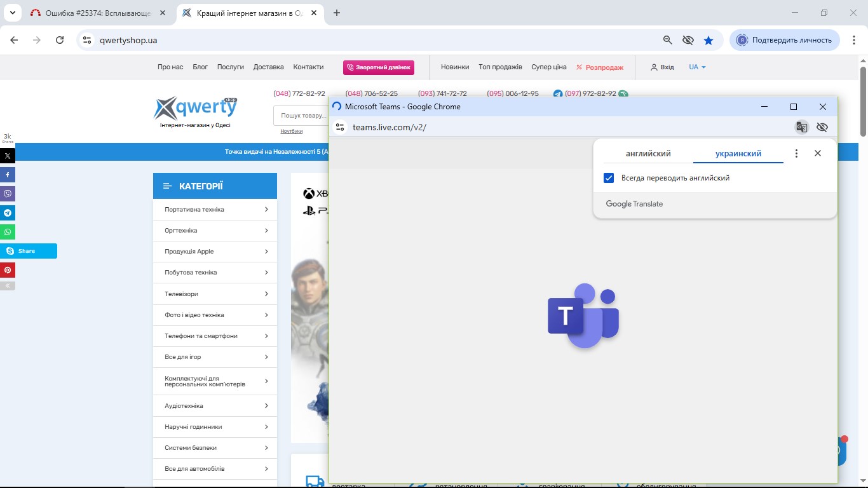Click the tracking protection eye icon in Teams window
Image resolution: width=868 pixels, height=488 pixels.
click(822, 127)
